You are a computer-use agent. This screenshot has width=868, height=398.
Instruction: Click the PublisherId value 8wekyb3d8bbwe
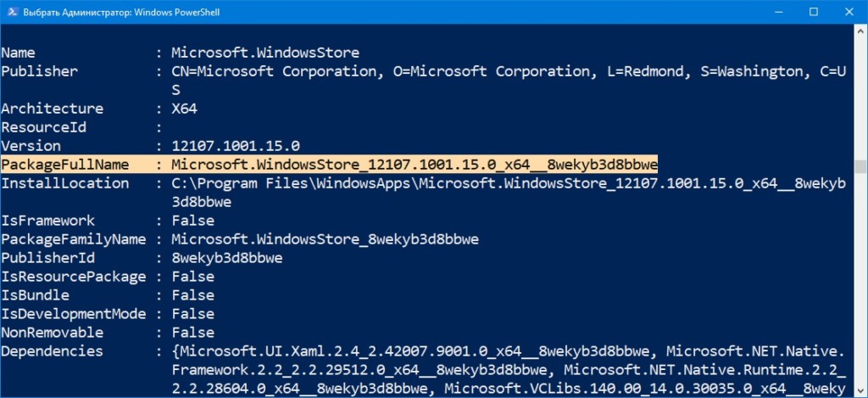point(226,258)
